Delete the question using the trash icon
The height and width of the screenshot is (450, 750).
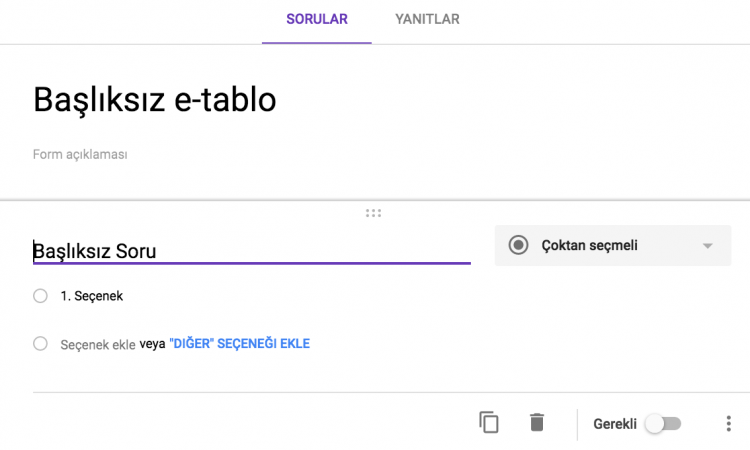(537, 422)
